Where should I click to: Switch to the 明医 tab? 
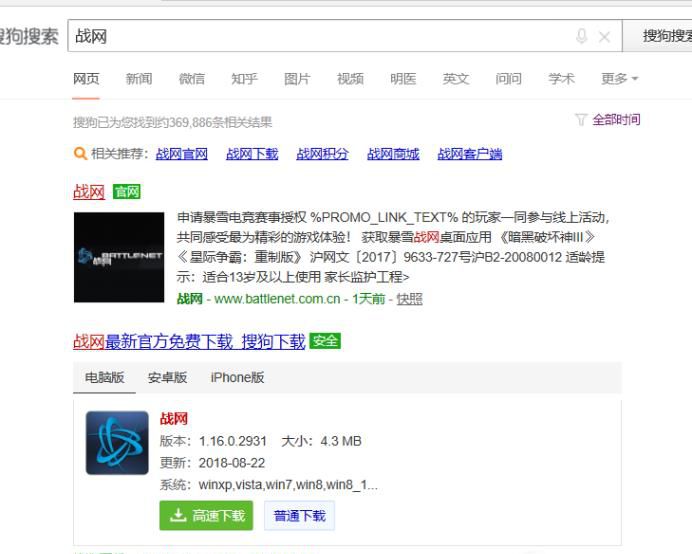click(x=403, y=79)
